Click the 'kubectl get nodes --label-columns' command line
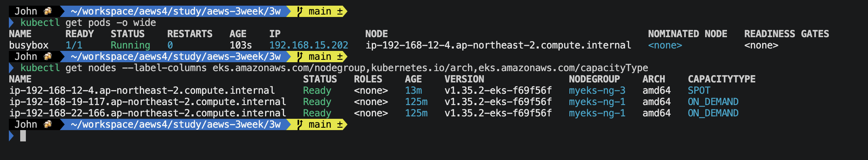 [334, 68]
